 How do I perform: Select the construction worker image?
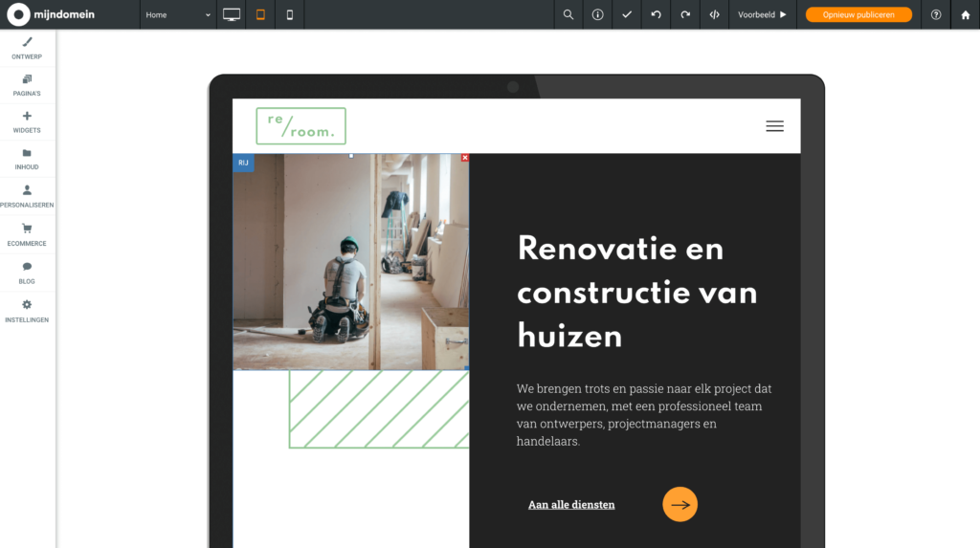pyautogui.click(x=350, y=262)
